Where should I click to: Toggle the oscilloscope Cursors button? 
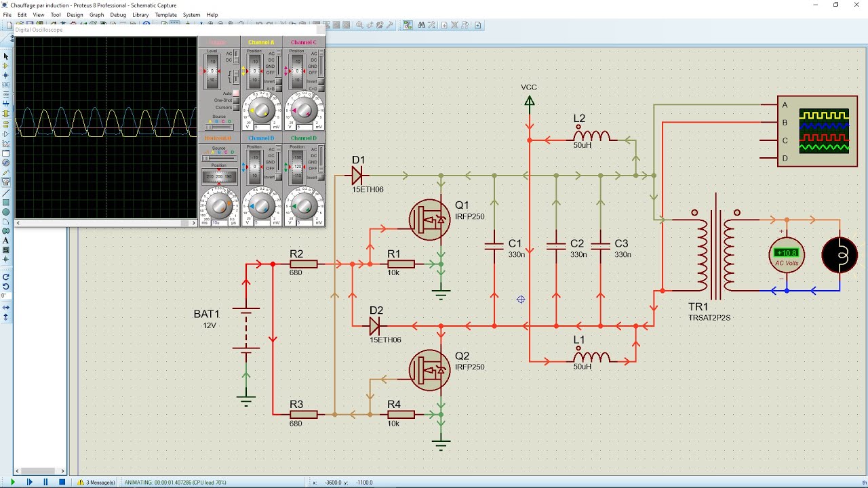[236, 107]
